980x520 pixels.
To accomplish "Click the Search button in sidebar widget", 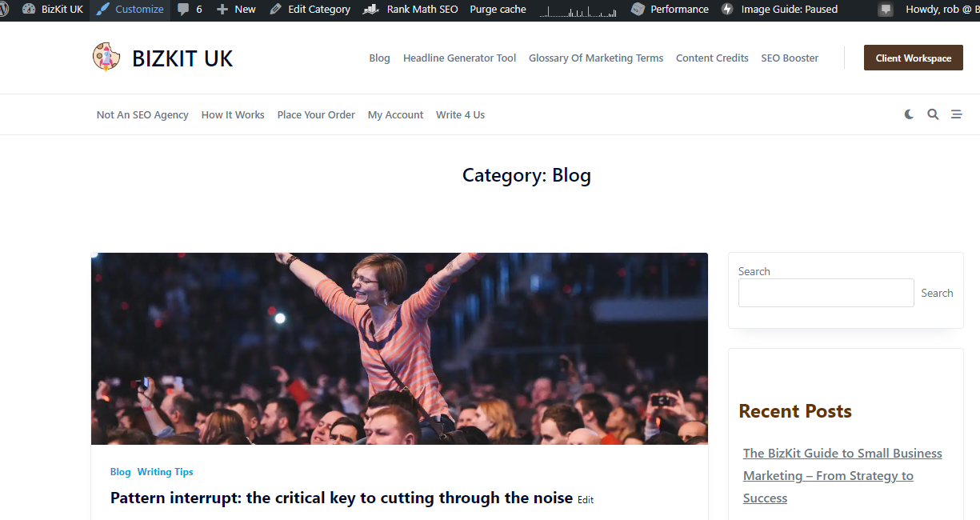I will coord(937,293).
